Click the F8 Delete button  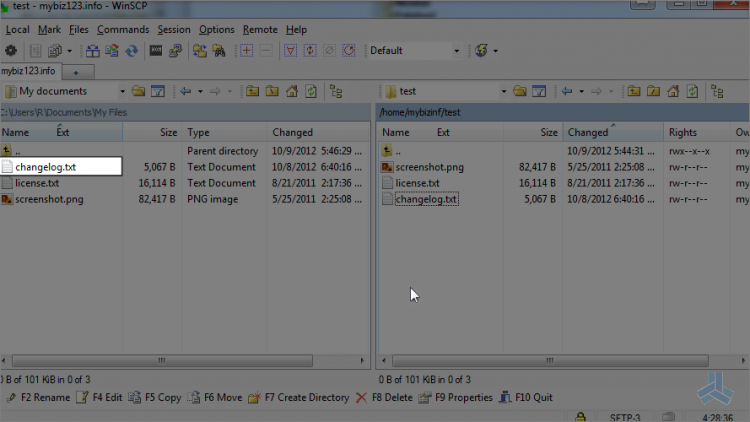[x=384, y=398]
